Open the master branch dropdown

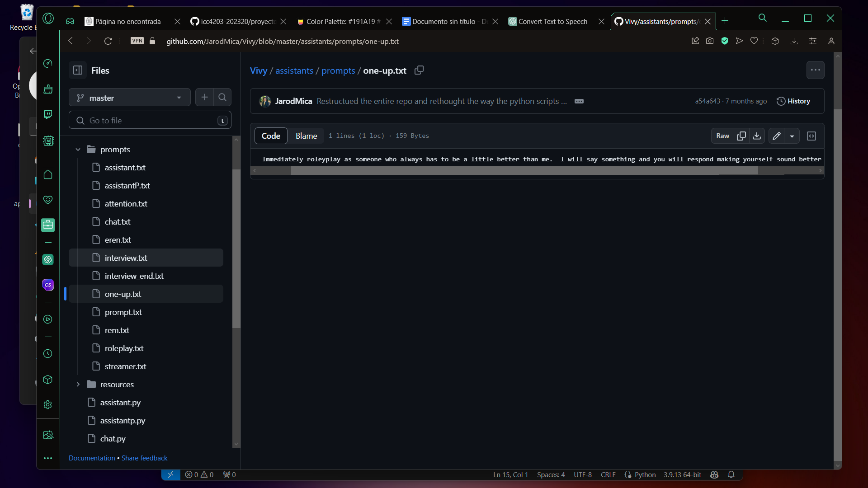point(129,98)
